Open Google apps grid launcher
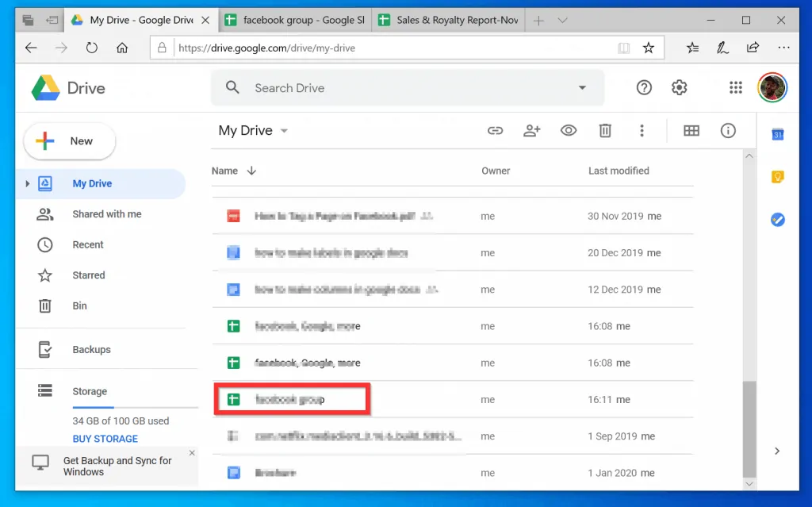Image resolution: width=812 pixels, height=507 pixels. pos(736,88)
